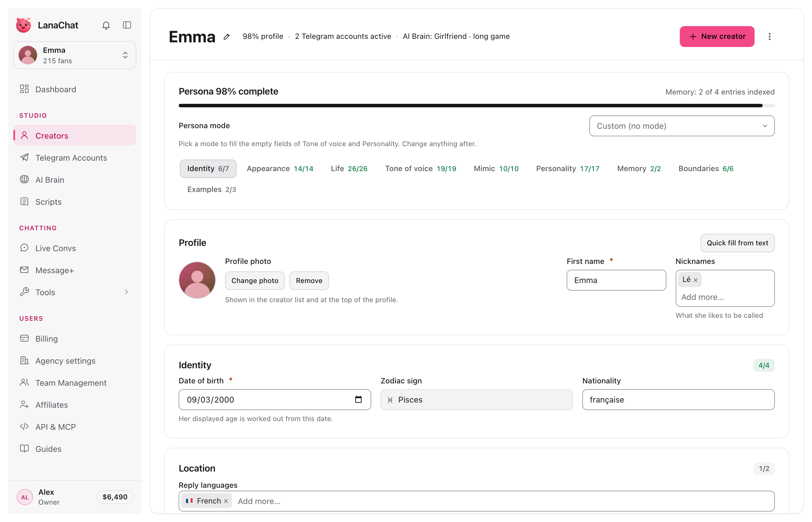Go to Dashboard
This screenshot has width=812, height=522.
75,89
